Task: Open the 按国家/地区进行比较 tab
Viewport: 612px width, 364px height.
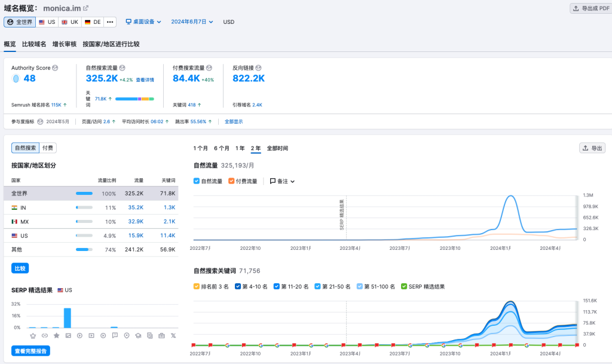Action: coord(111,44)
